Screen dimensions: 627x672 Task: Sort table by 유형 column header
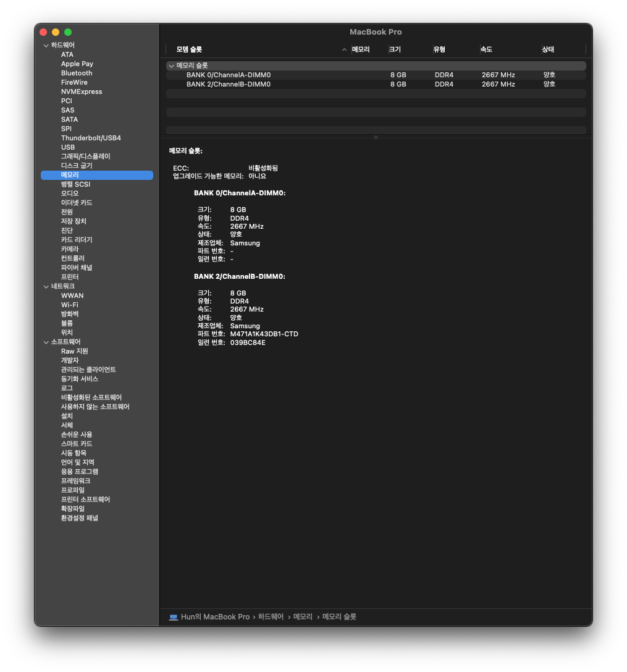(x=439, y=49)
